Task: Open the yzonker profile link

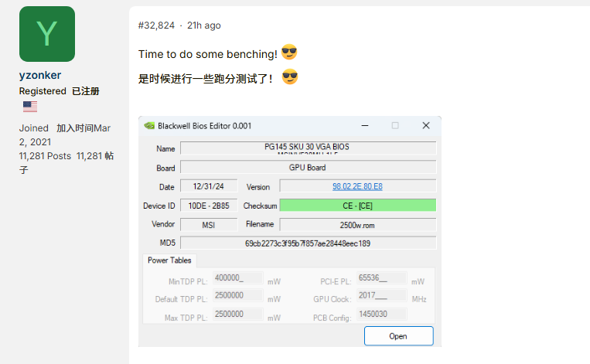Action: tap(40, 75)
